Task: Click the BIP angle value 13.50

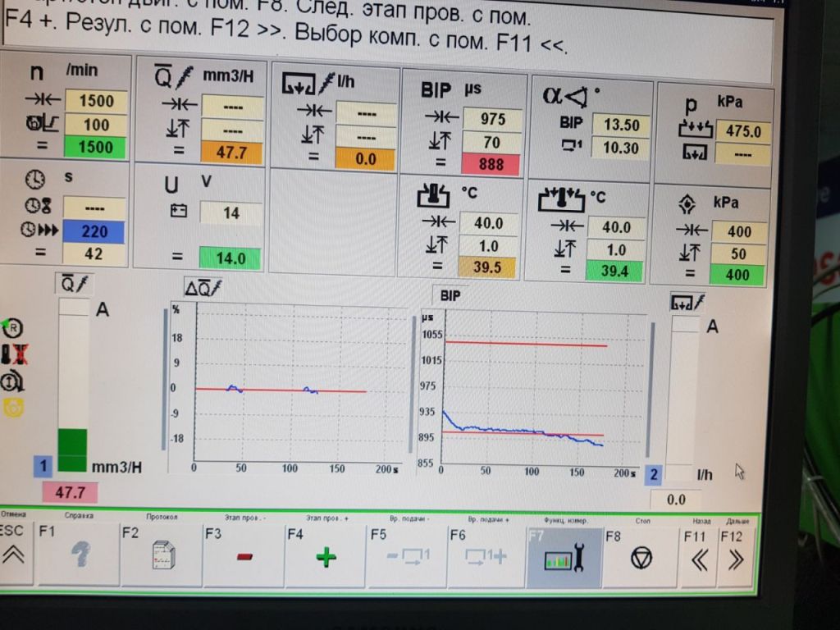Action: [x=622, y=125]
